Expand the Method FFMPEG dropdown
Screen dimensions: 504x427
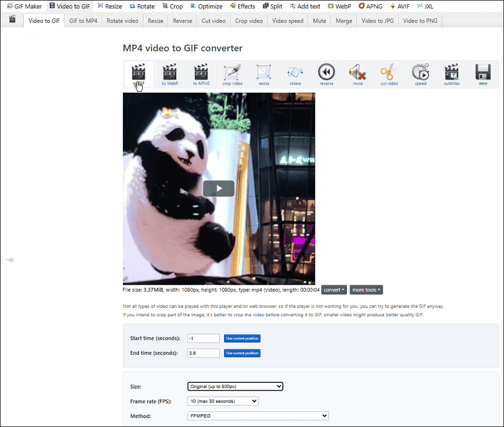(x=258, y=416)
